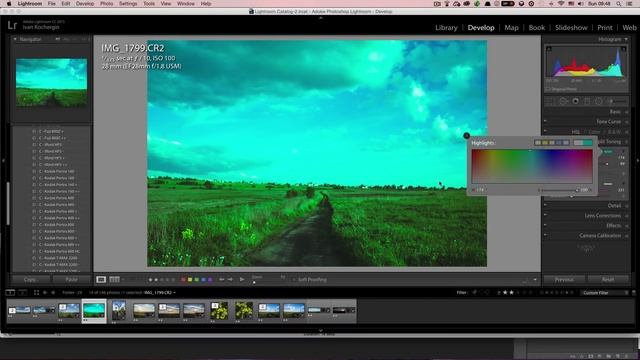Click the main window display icon
The width and height of the screenshot is (640, 360).
pyautogui.click(x=10, y=293)
